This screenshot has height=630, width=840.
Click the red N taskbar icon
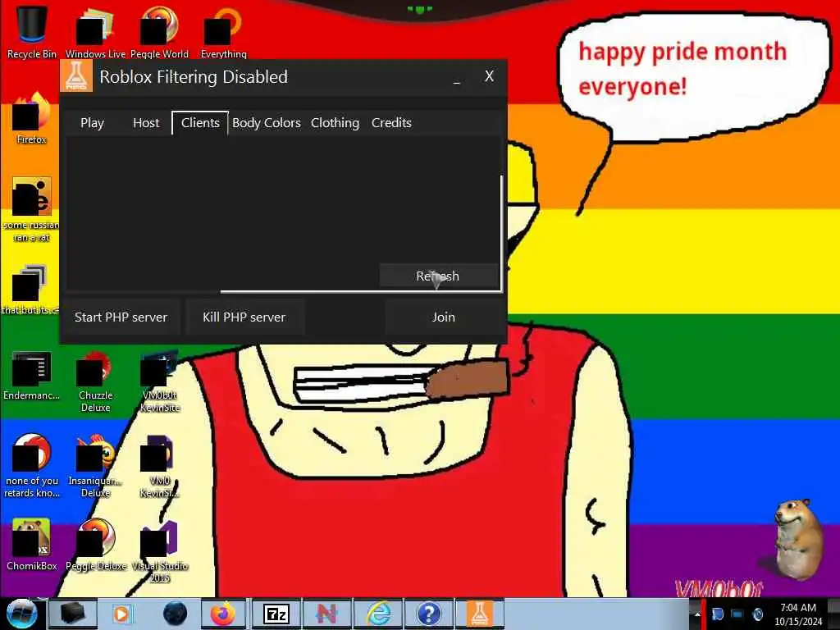326,614
